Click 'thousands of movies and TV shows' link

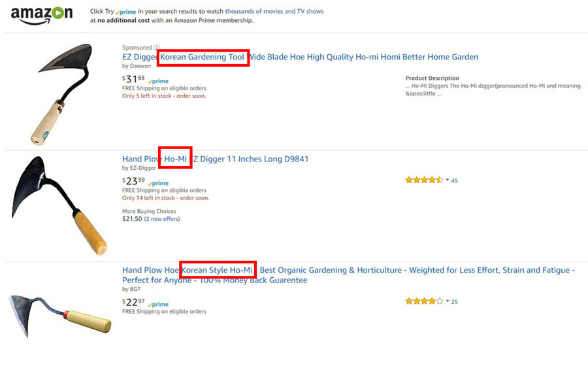(x=274, y=11)
